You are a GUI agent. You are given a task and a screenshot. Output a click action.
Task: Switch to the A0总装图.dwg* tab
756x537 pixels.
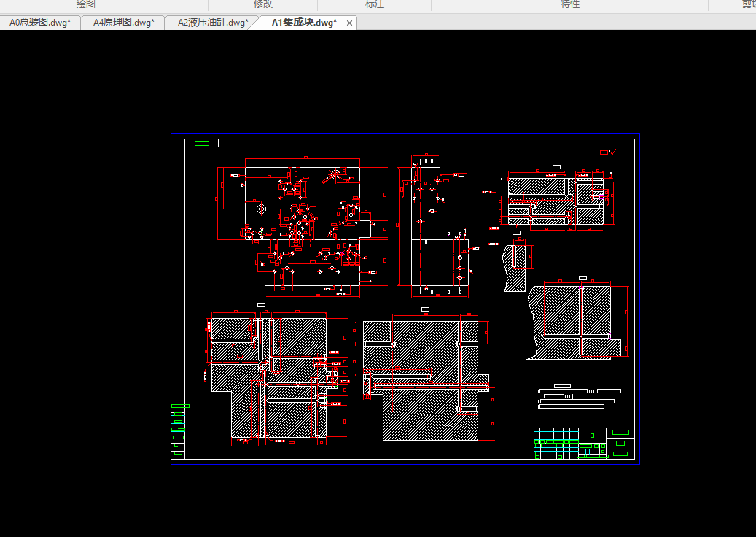coord(40,23)
